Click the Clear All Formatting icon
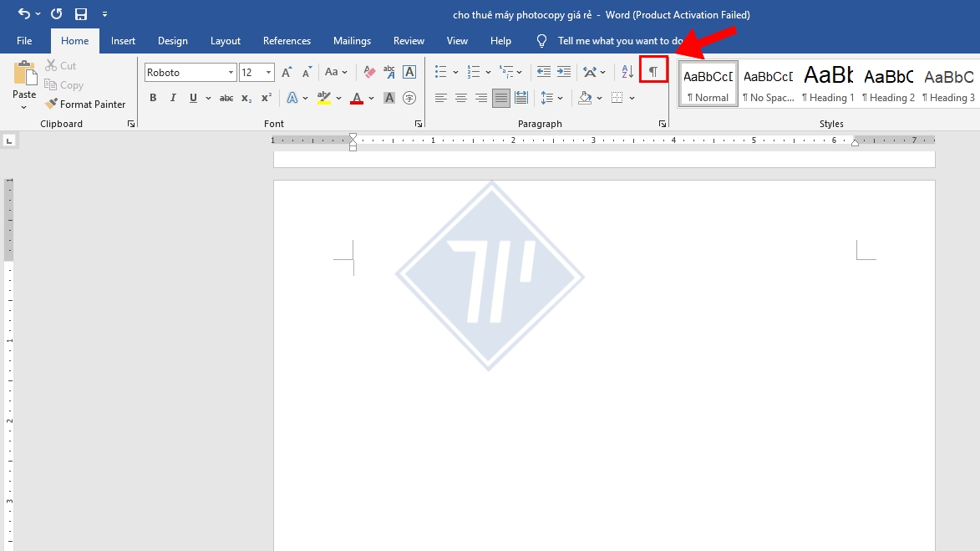 coord(369,72)
